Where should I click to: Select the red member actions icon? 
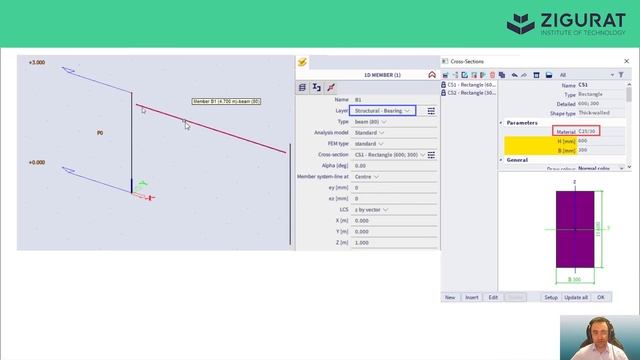[331, 87]
